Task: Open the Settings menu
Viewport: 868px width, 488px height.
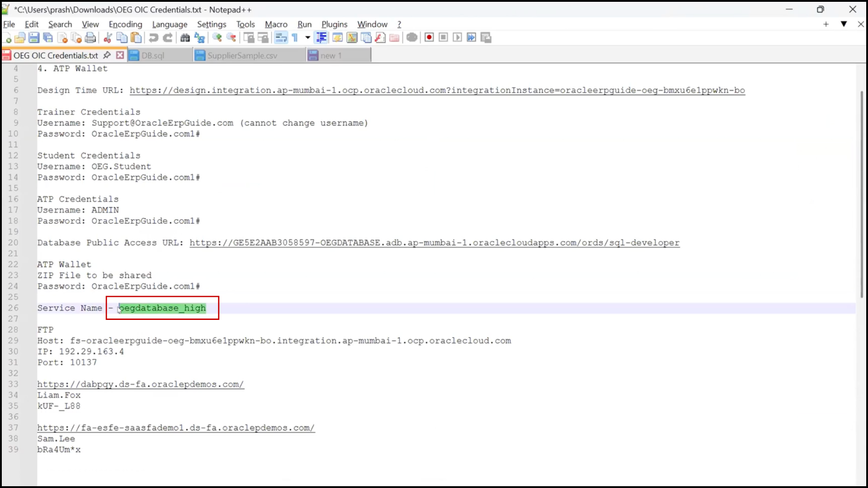Action: coord(212,24)
